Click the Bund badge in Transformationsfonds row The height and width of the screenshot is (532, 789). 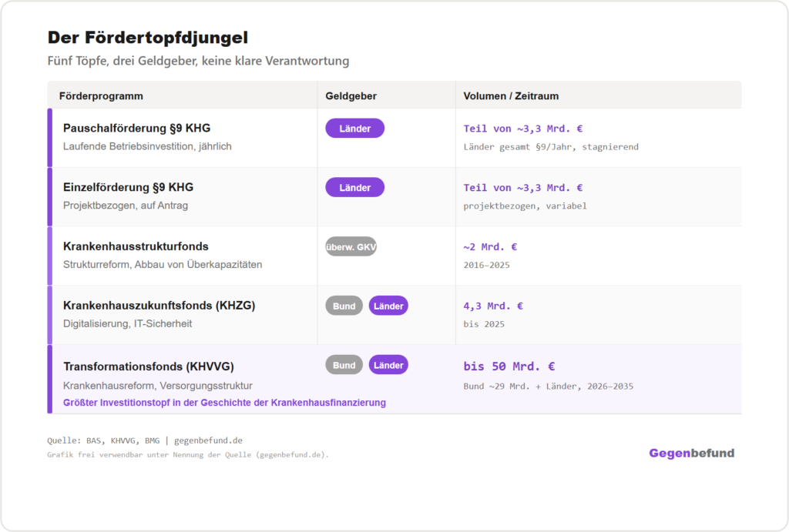coord(344,365)
